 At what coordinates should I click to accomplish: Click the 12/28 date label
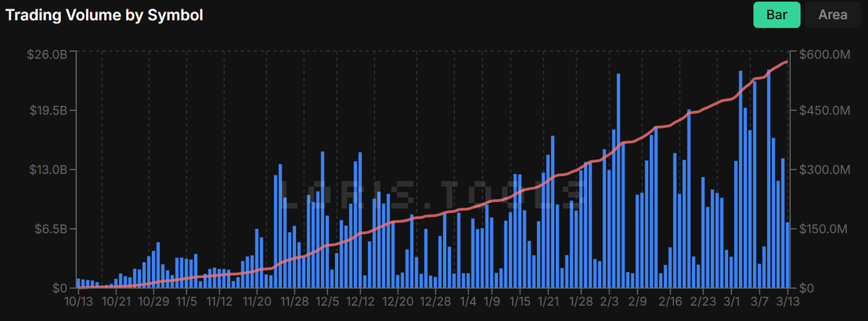[x=436, y=303]
